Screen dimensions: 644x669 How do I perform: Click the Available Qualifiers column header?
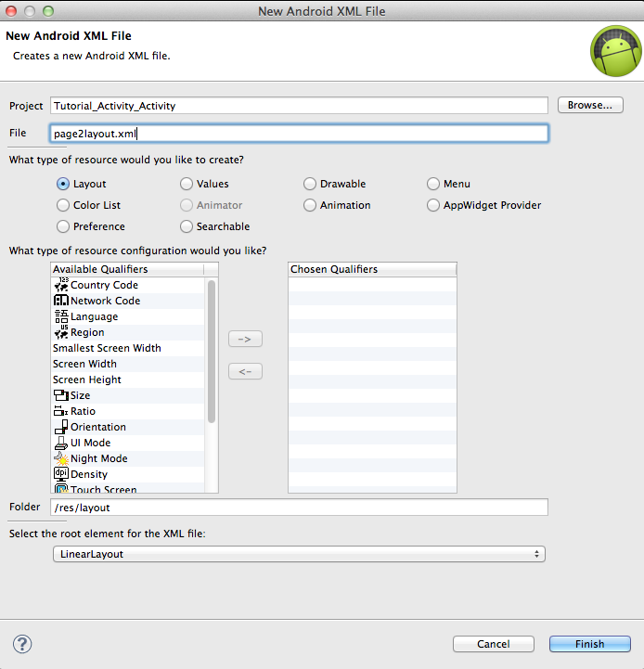(127, 269)
